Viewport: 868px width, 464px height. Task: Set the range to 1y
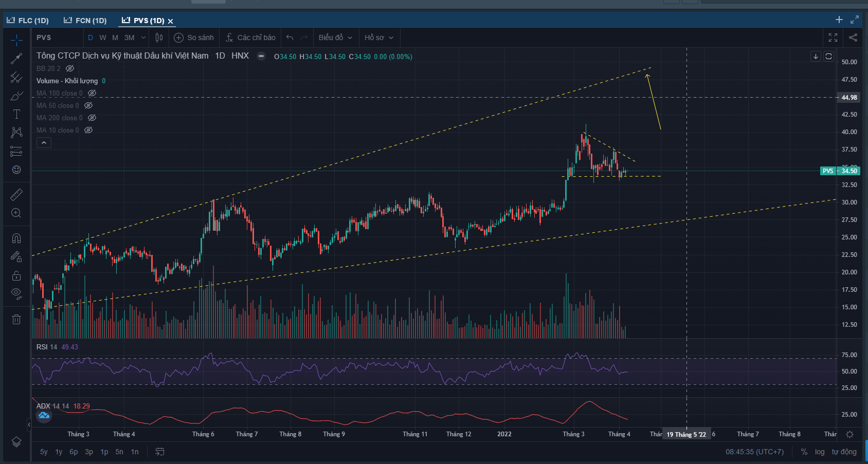59,452
